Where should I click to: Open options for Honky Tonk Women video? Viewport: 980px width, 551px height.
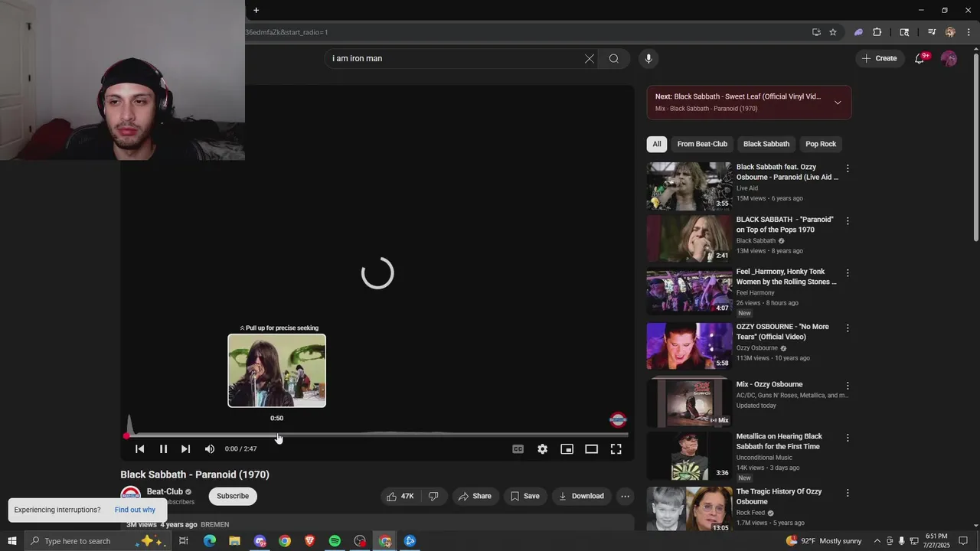click(x=847, y=272)
